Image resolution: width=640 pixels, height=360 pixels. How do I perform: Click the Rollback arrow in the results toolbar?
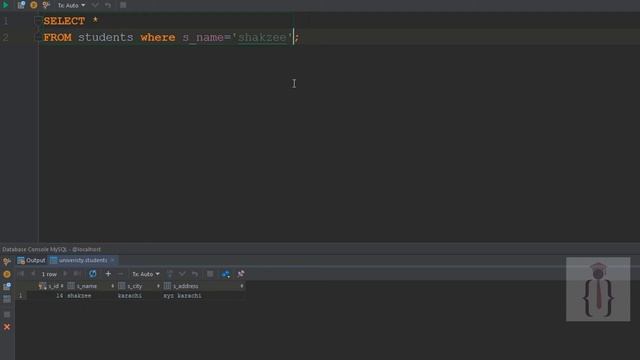pyautogui.click(x=195, y=274)
